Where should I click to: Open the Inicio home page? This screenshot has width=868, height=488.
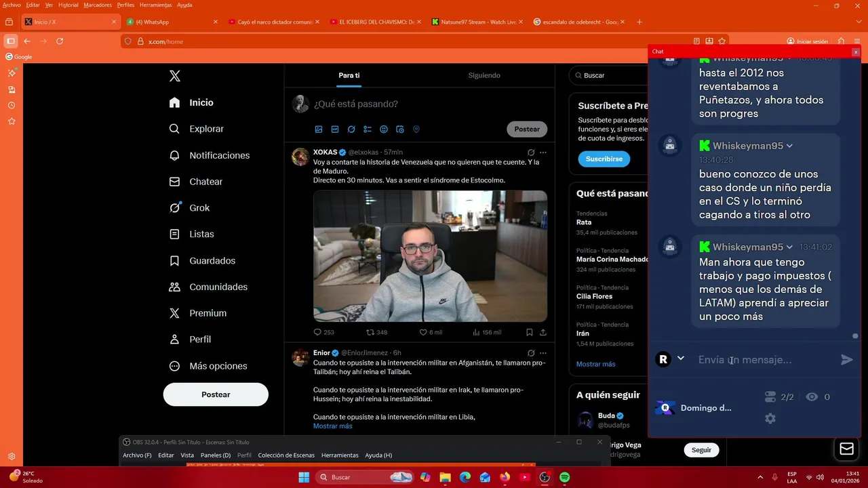click(x=192, y=102)
